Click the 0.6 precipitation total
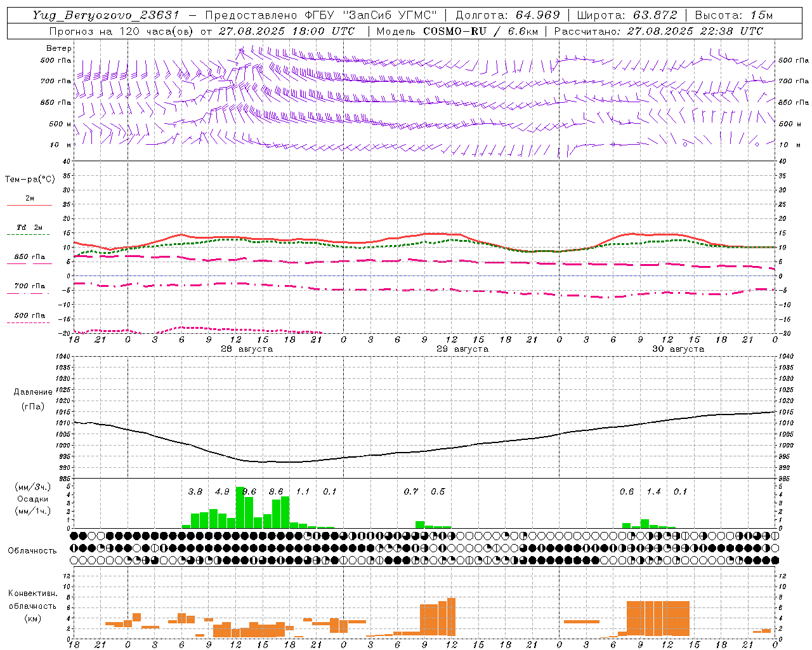 (x=627, y=491)
